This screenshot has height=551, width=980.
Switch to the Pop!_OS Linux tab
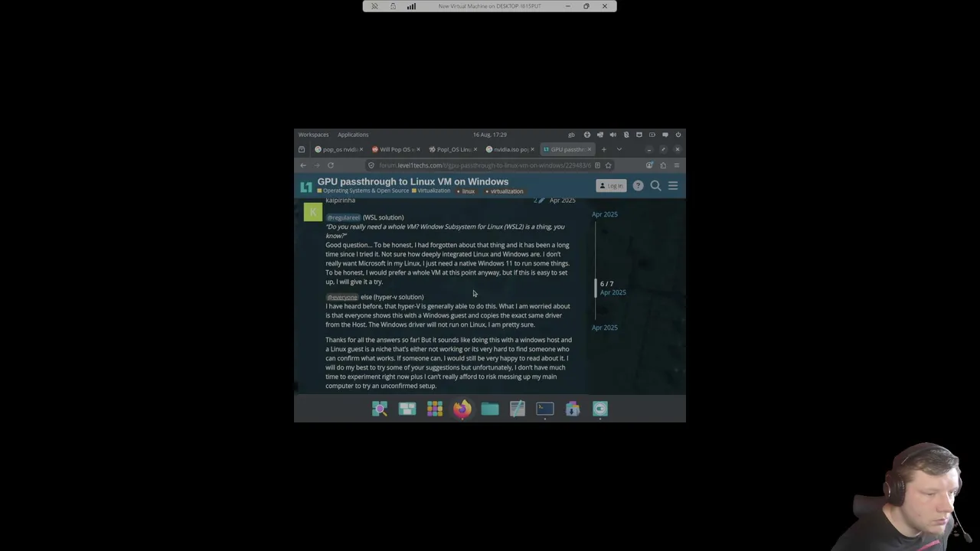(453, 149)
